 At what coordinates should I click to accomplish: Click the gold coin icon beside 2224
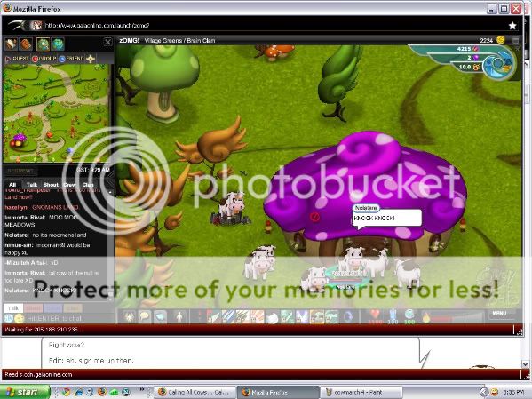[x=500, y=40]
